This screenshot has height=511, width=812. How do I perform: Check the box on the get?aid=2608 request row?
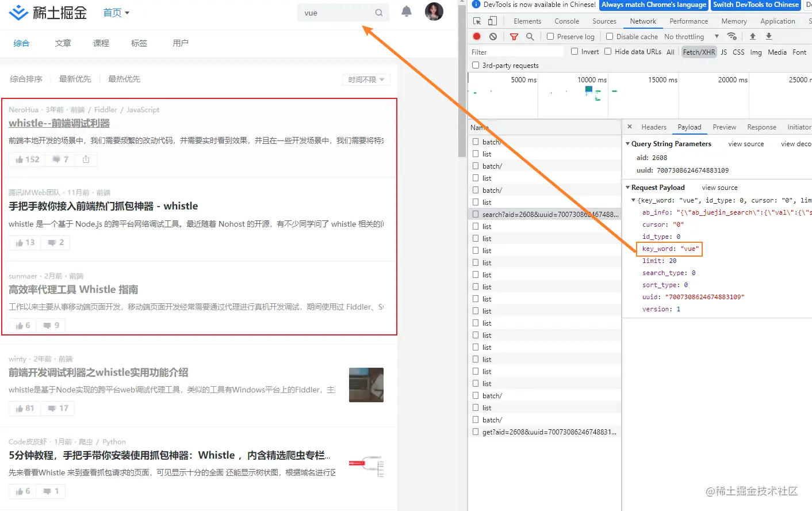click(x=476, y=432)
